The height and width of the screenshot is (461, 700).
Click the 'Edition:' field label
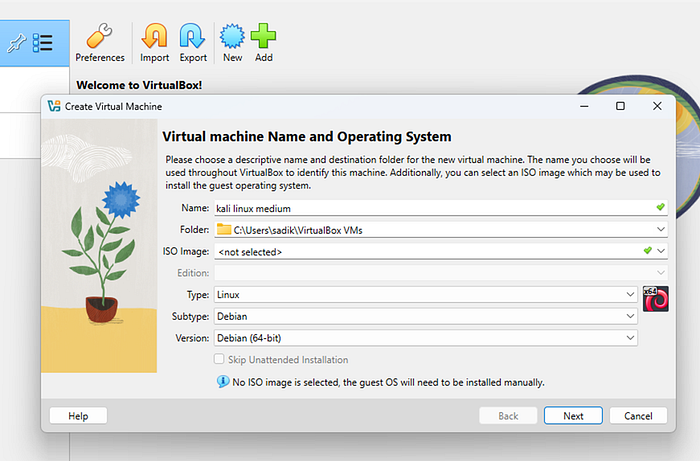click(193, 273)
